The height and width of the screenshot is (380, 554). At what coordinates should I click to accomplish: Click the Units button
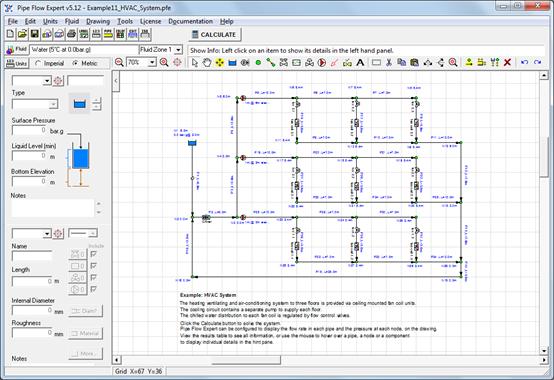(x=17, y=64)
